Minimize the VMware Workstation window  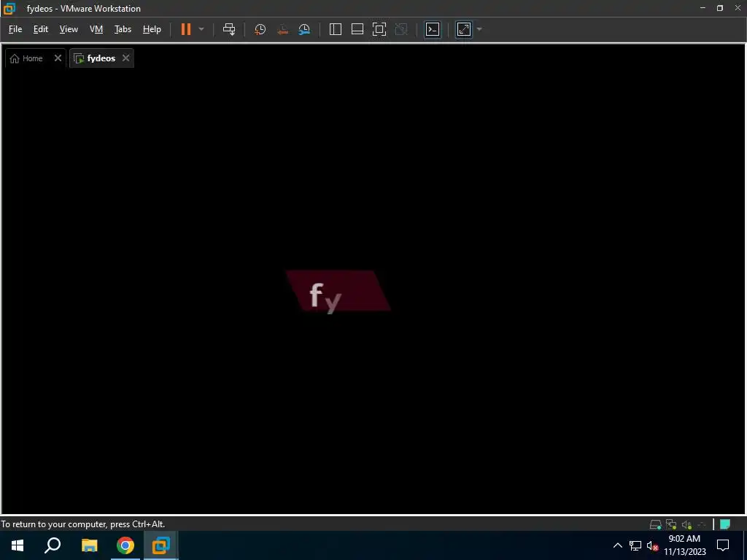(703, 8)
